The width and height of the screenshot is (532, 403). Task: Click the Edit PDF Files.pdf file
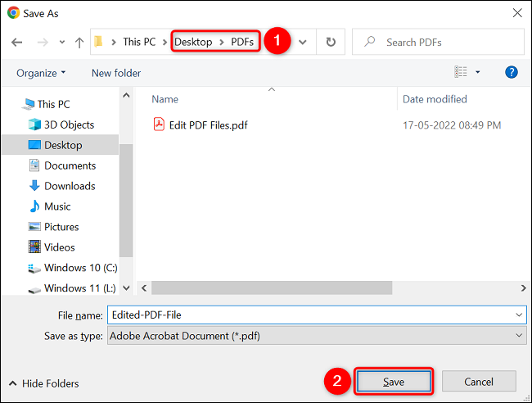[x=208, y=125]
